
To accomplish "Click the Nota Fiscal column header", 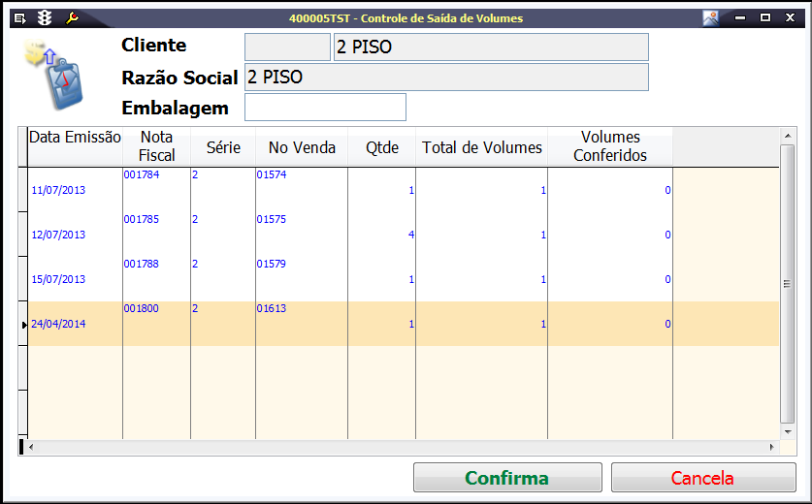I will 156,147.
